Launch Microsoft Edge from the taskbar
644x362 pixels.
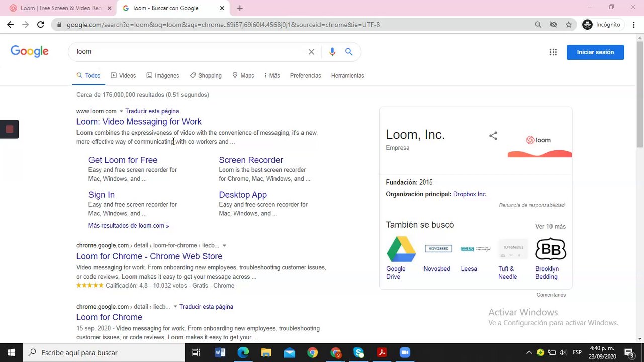tap(243, 353)
